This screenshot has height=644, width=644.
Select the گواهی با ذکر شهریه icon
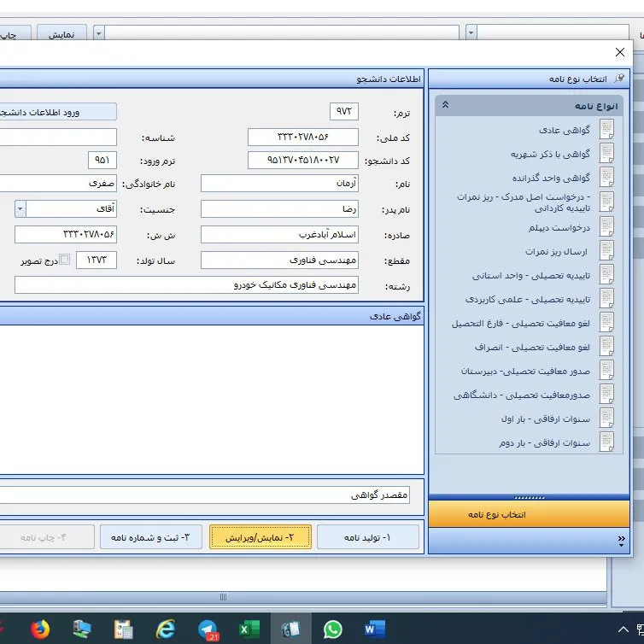point(606,154)
